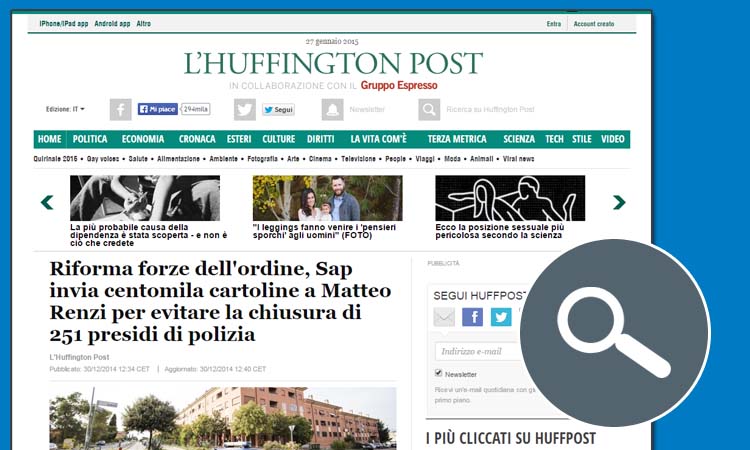Click the gray Twitter bird icon
This screenshot has height=450, width=750.
(245, 110)
